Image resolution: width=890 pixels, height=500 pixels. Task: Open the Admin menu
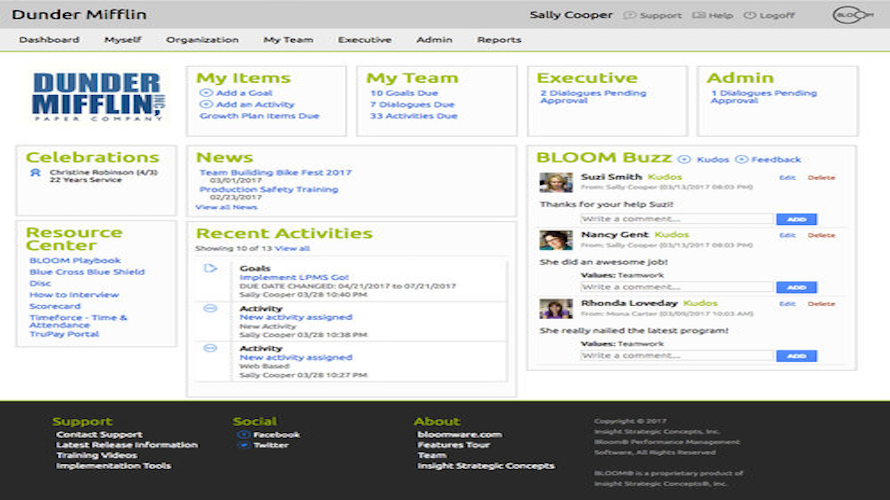(434, 40)
